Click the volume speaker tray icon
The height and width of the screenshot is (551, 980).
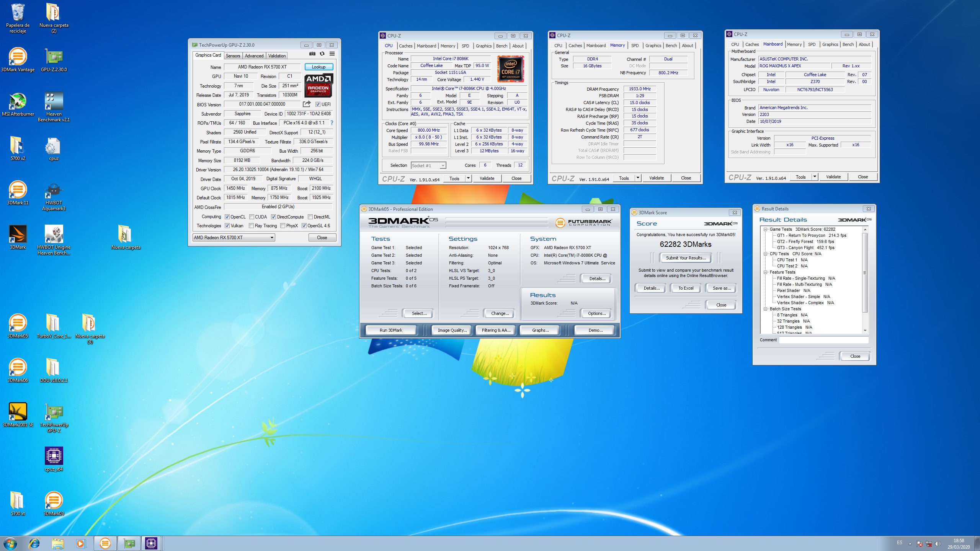click(938, 544)
